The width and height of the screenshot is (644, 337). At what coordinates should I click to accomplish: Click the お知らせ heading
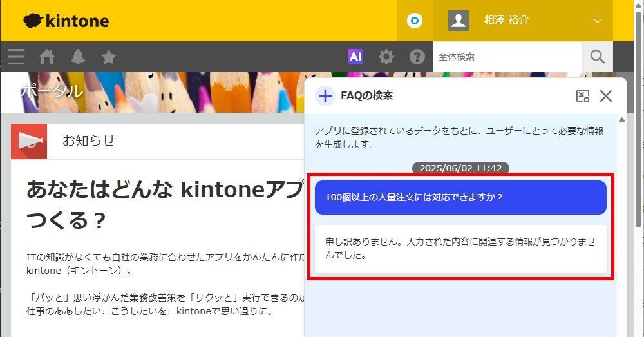(89, 141)
